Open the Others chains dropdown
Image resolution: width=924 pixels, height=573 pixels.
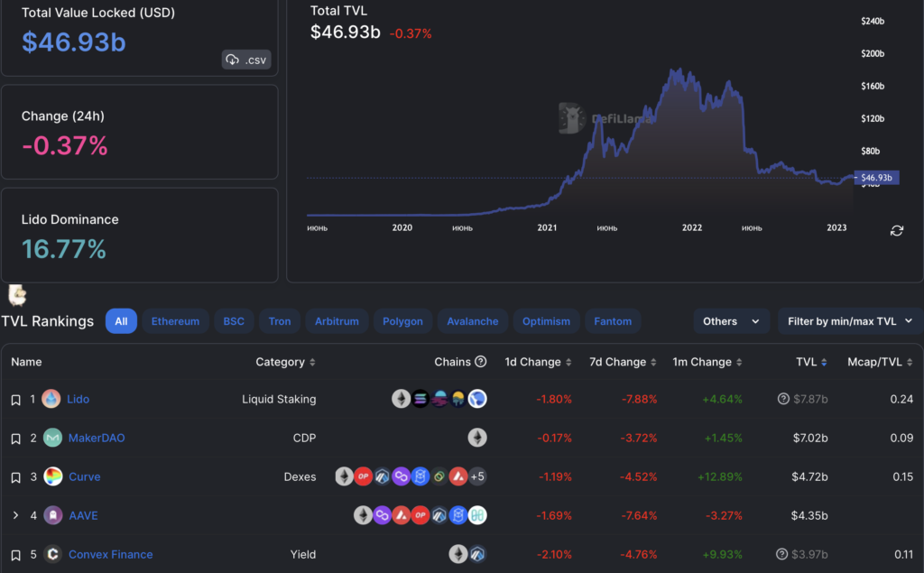coord(731,321)
